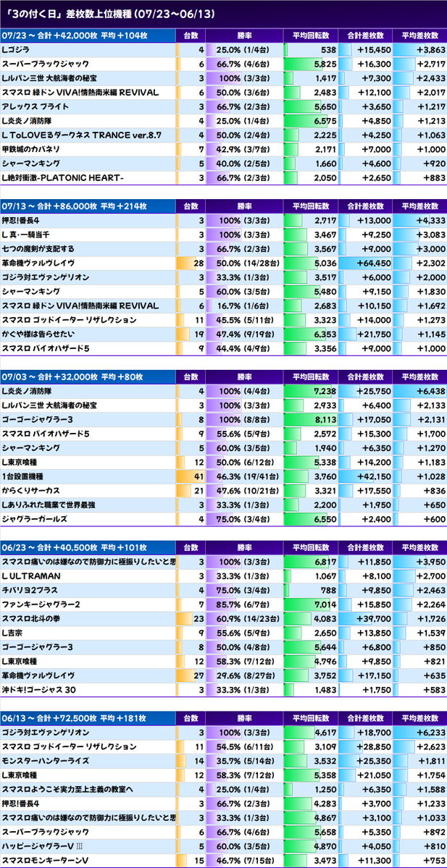Click スマスロ北斗の拳 machine name
The image size is (447, 868).
coord(33,618)
